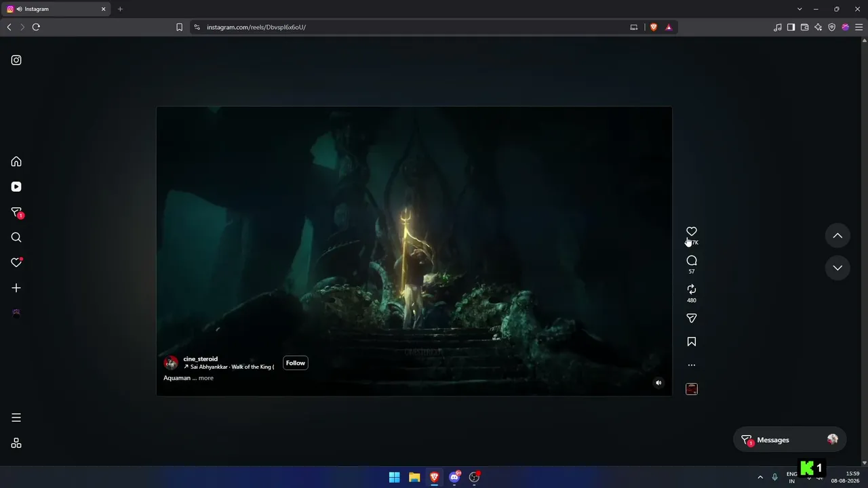
Task: Open cine_steroid profile from username
Action: 201,359
